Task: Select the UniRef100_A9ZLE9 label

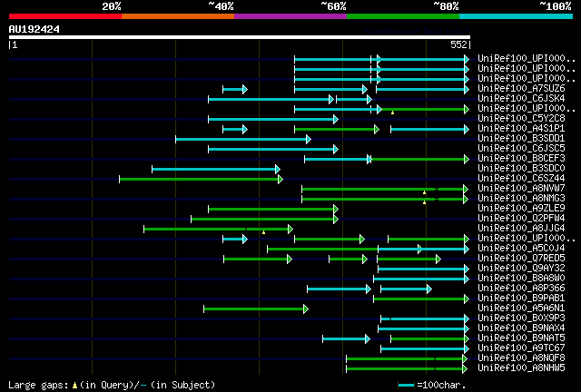Action: [x=521, y=208]
